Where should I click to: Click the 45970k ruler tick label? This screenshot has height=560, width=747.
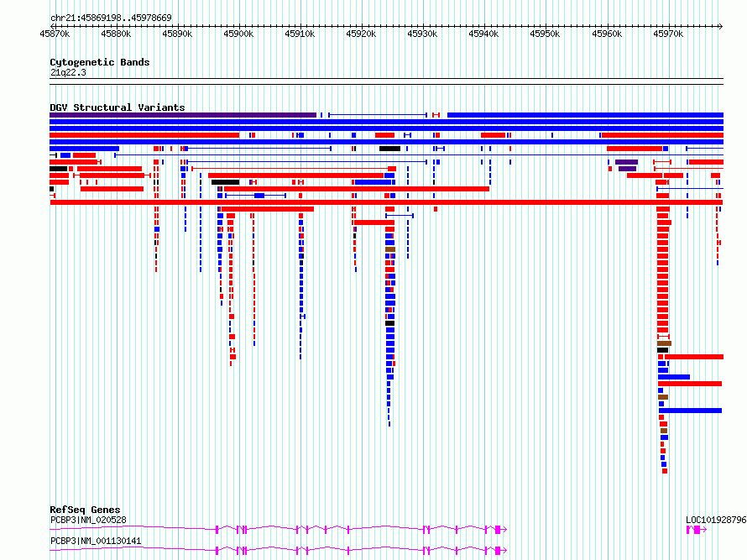click(x=668, y=34)
